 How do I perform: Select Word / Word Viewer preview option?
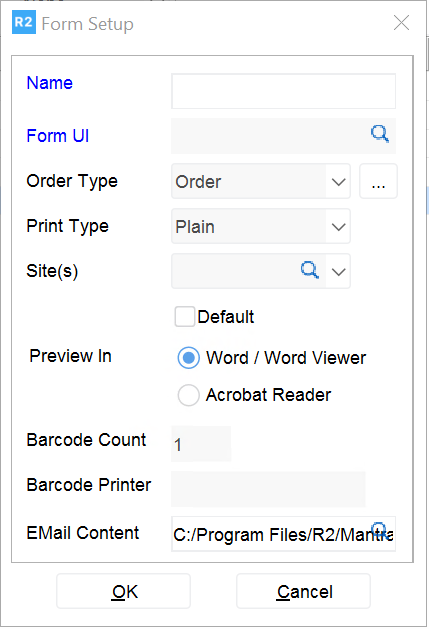(x=188, y=357)
